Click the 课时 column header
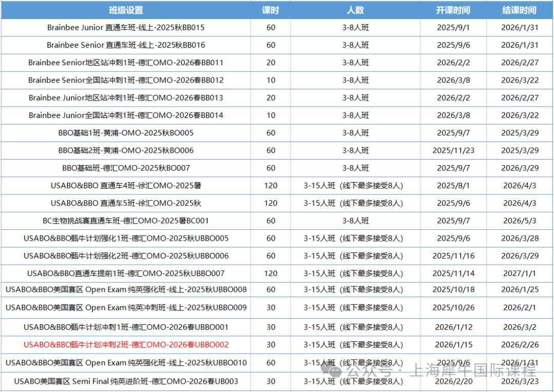The height and width of the screenshot is (392, 554). click(x=271, y=10)
